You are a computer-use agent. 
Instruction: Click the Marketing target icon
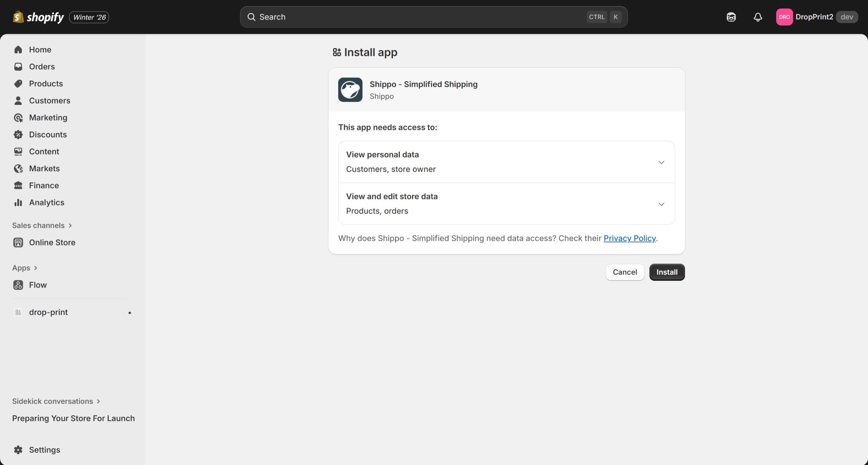tap(18, 117)
